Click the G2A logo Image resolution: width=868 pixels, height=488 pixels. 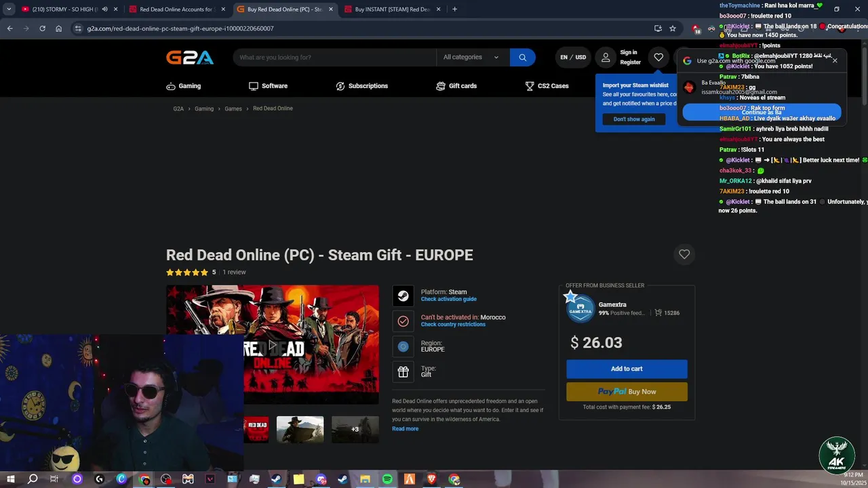tap(190, 58)
